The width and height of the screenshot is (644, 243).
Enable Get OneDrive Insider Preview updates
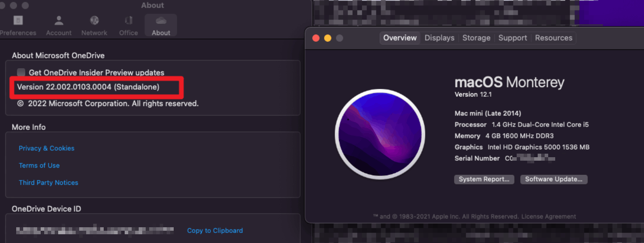point(21,73)
